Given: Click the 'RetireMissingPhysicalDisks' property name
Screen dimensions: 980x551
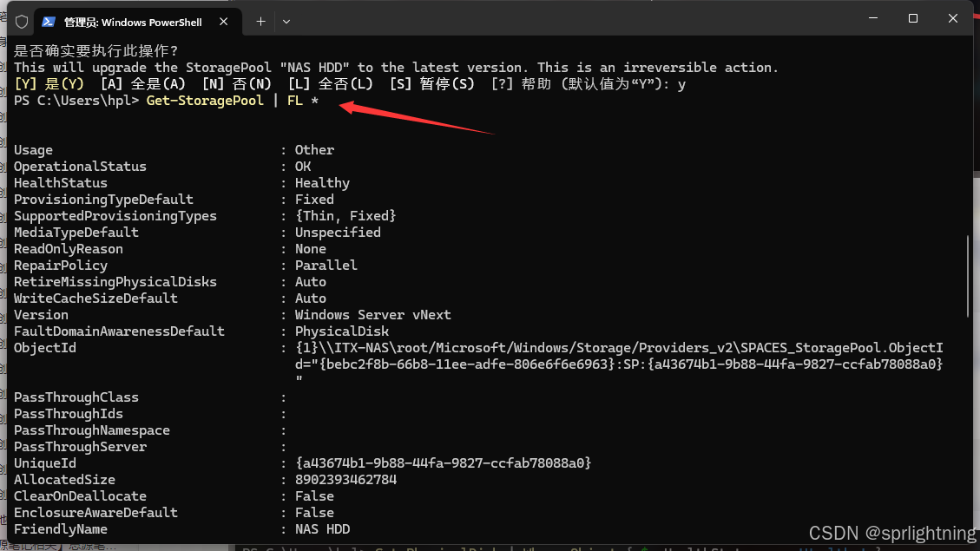Looking at the screenshot, I should tap(115, 282).
